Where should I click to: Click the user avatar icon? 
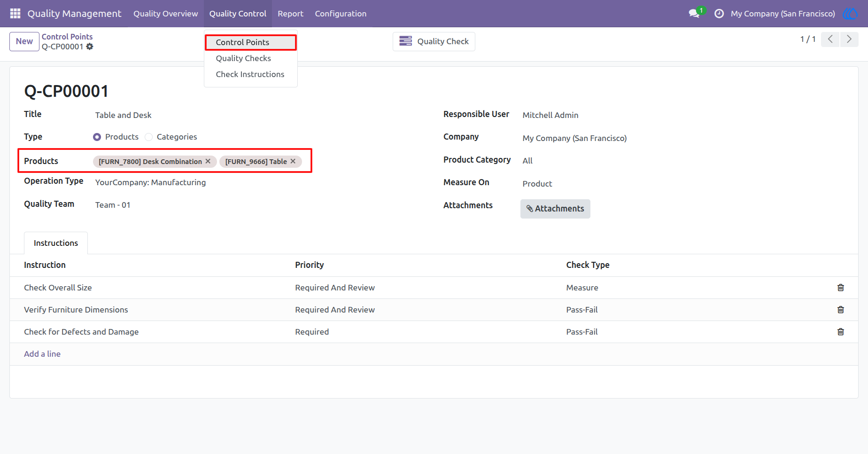[x=850, y=14]
